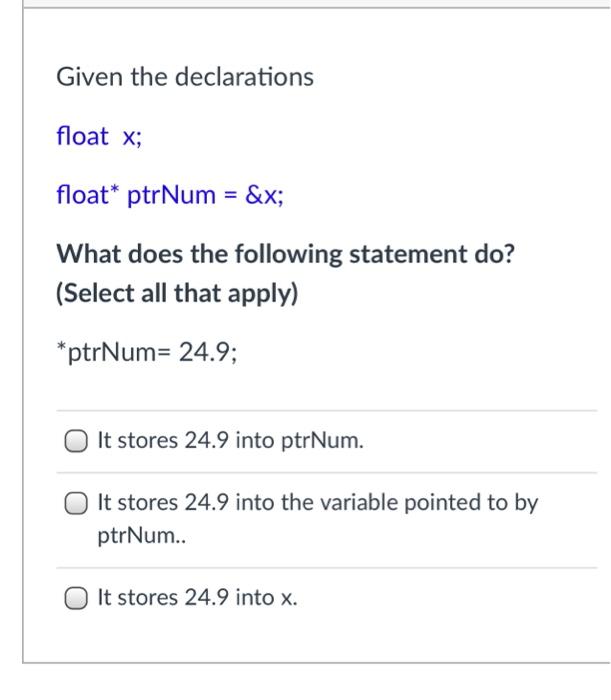Select the "It stores 24.9 into ptrNum." answer label
Viewport: 611px width, 700px height.
(x=230, y=441)
